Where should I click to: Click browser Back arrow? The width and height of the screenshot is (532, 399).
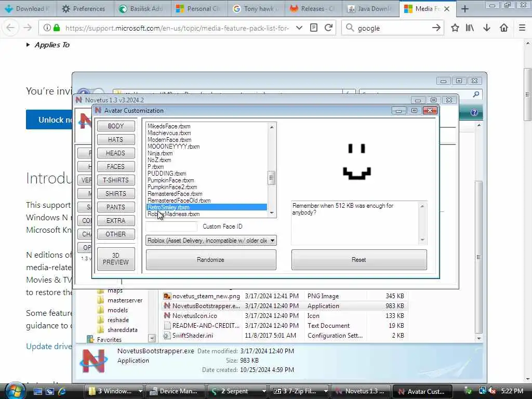coord(10,28)
